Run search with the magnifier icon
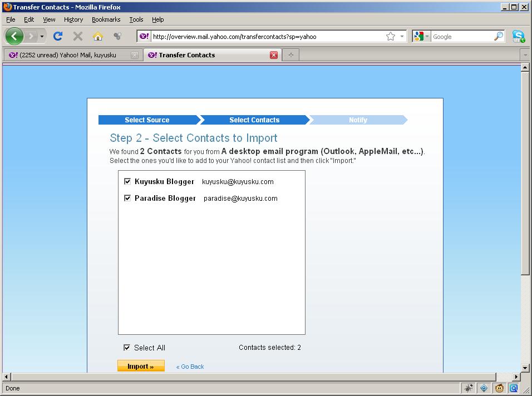The width and height of the screenshot is (532, 396). [x=499, y=36]
